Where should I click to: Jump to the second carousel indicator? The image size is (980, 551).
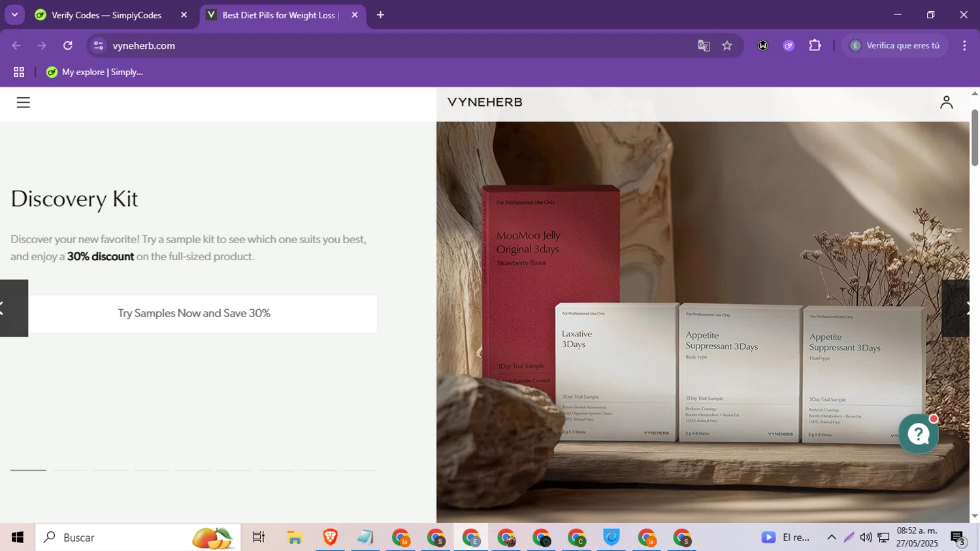(69, 470)
